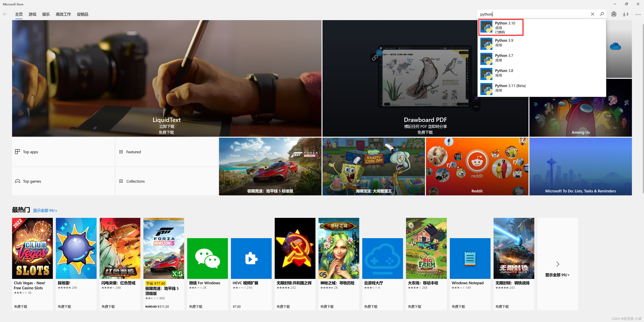This screenshot has height=322, width=644.
Task: Open the cloud gaming hall tile icon
Action: pos(383,258)
